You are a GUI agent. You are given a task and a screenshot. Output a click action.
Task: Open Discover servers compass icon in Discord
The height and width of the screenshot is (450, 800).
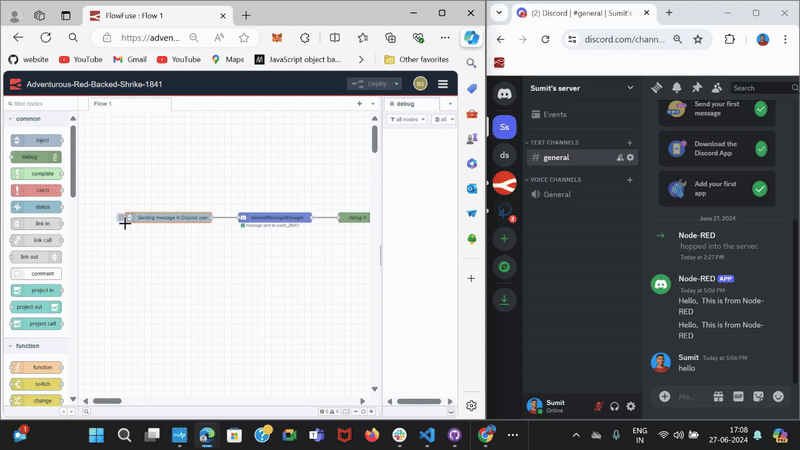tap(504, 267)
